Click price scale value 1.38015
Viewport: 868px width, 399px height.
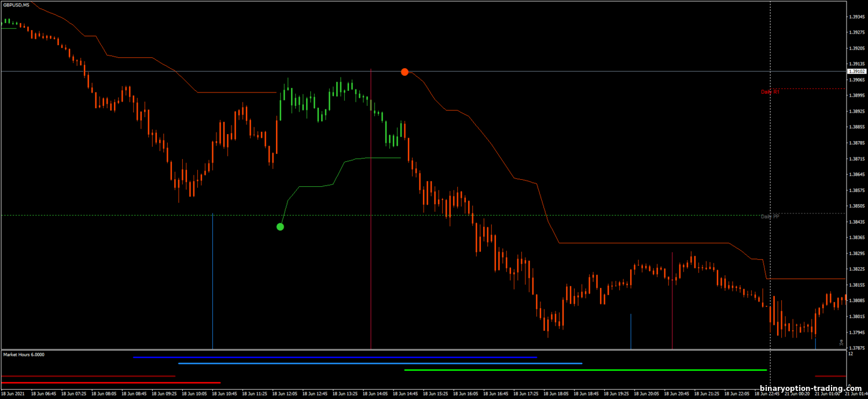(x=856, y=316)
